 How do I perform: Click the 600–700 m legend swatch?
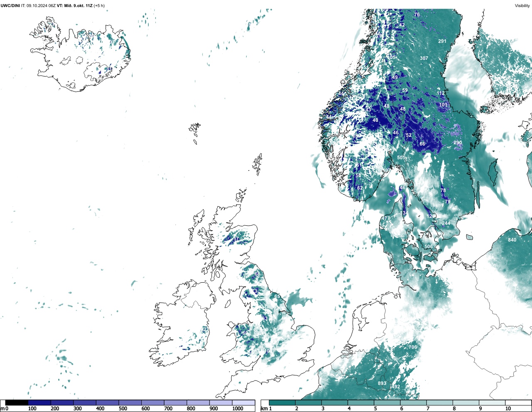(x=153, y=403)
